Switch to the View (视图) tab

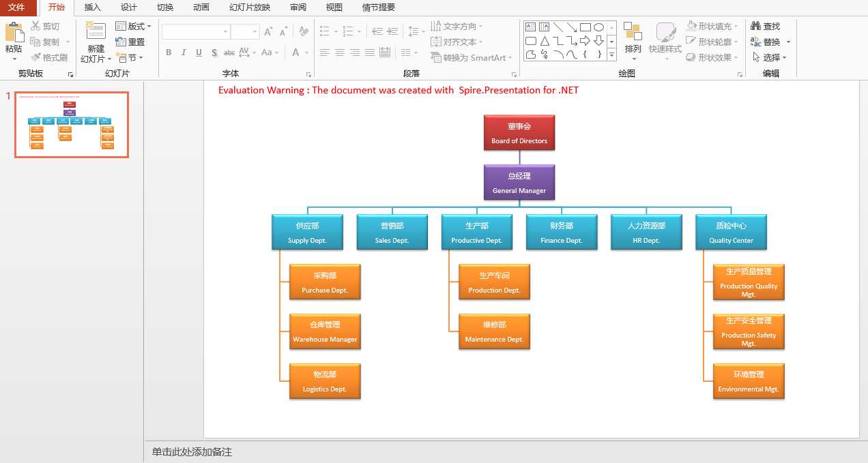coord(334,8)
